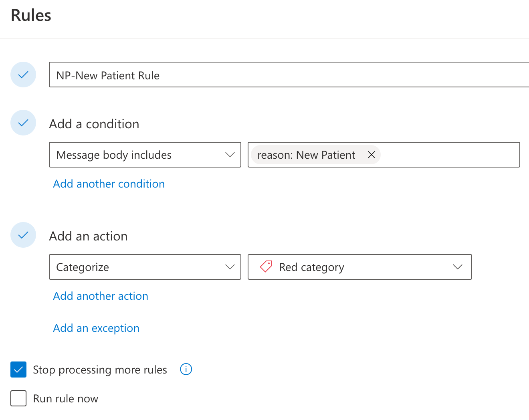
Task: Open the Categorize action dropdown
Action: pos(145,267)
